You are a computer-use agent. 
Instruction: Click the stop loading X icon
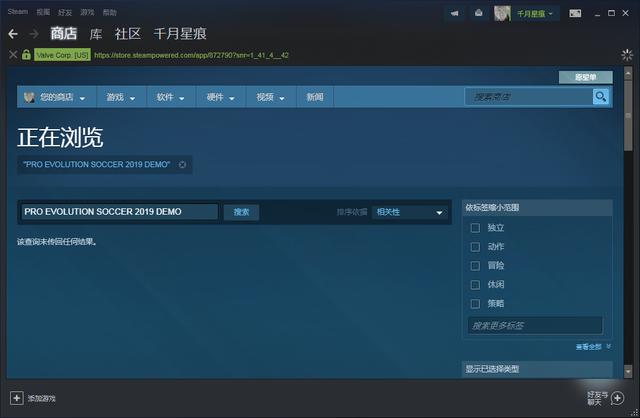13,54
